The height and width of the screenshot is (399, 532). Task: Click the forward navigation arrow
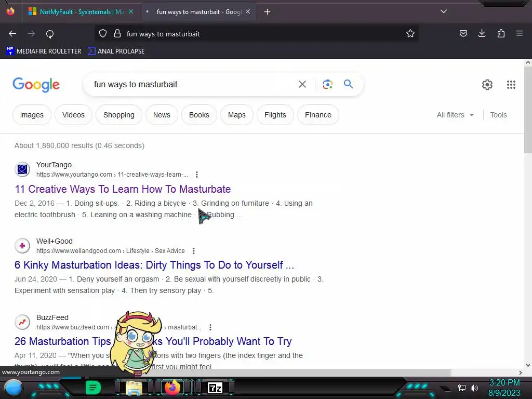coord(31,34)
